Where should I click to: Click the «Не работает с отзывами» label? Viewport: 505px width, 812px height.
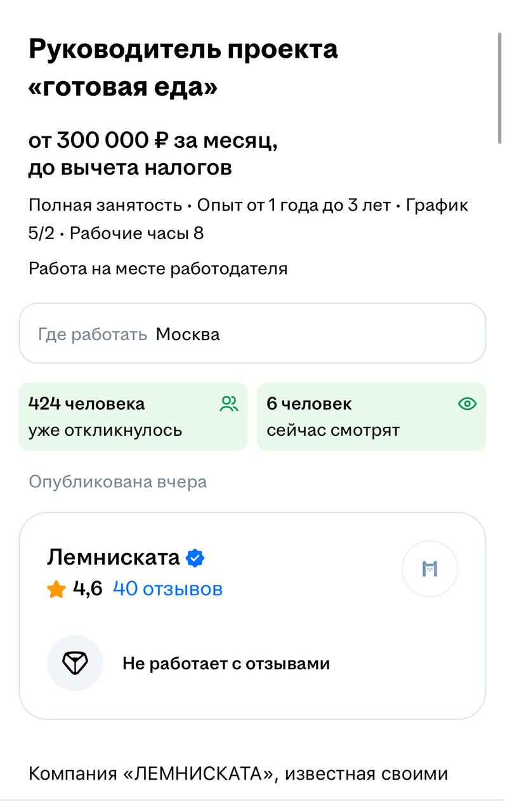click(226, 664)
